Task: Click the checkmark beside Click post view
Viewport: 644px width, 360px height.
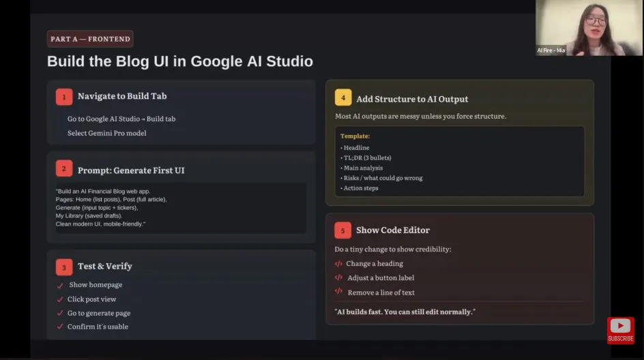Action: pos(60,299)
